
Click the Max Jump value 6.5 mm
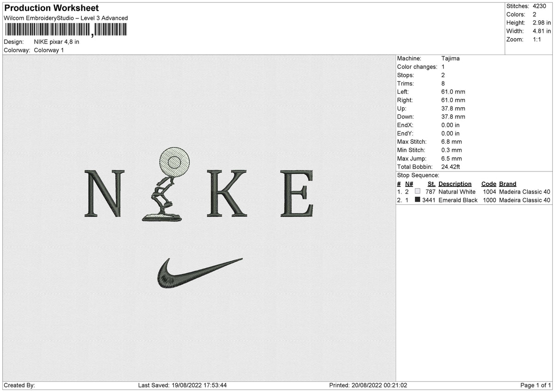coord(452,159)
